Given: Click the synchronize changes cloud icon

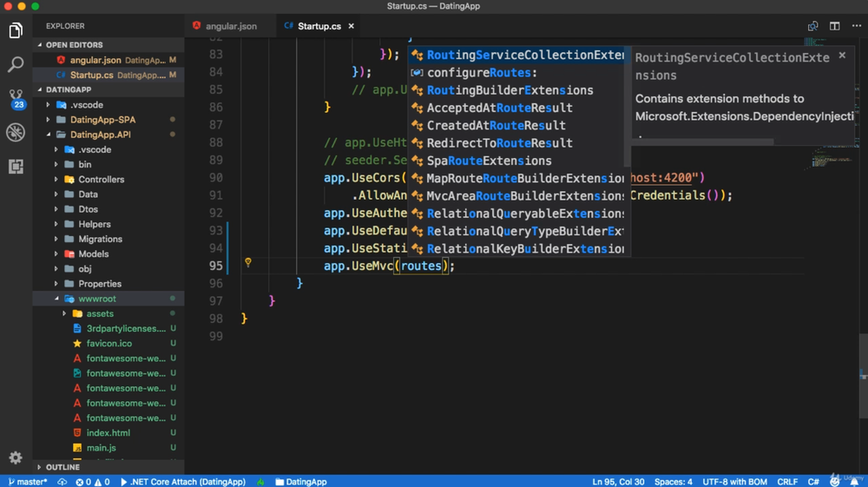Looking at the screenshot, I should [62, 482].
